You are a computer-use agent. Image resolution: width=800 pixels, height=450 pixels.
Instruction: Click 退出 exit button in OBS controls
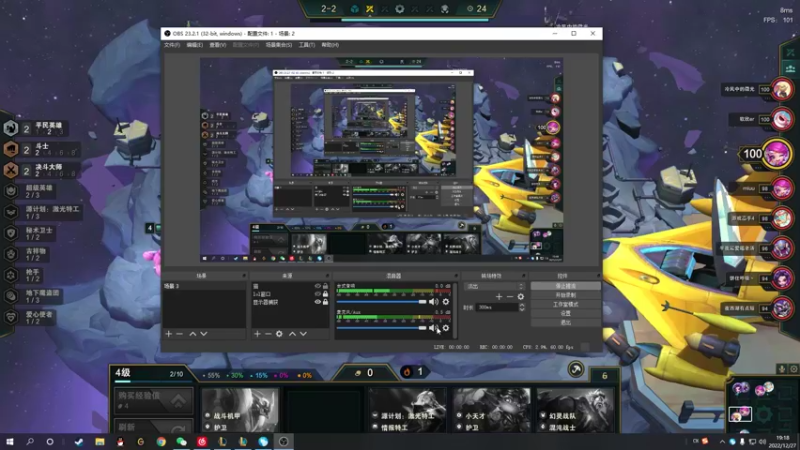[x=565, y=322]
